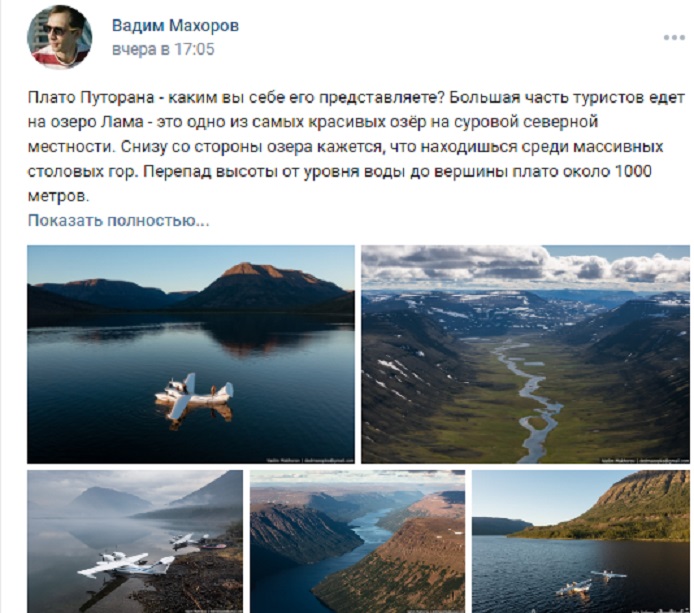The height and width of the screenshot is (613, 694).
Task: Open the aerial canyon lake photo
Action: [358, 541]
